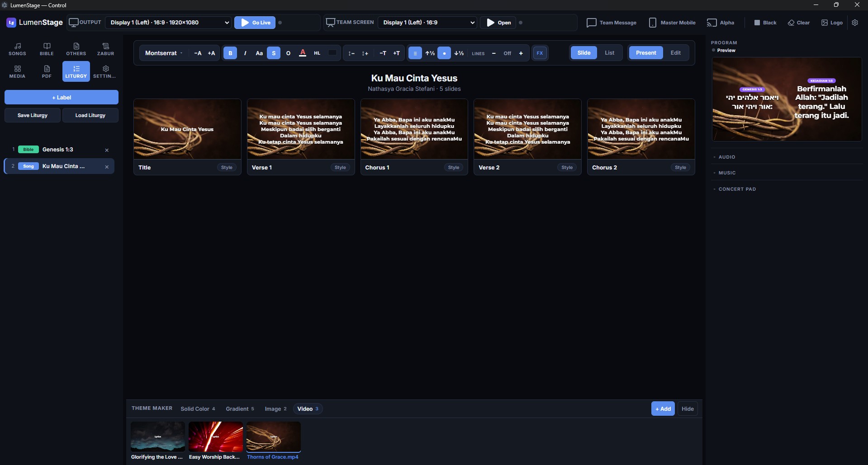Image resolution: width=868 pixels, height=465 pixels.
Task: Click Load Liturgy
Action: point(90,115)
